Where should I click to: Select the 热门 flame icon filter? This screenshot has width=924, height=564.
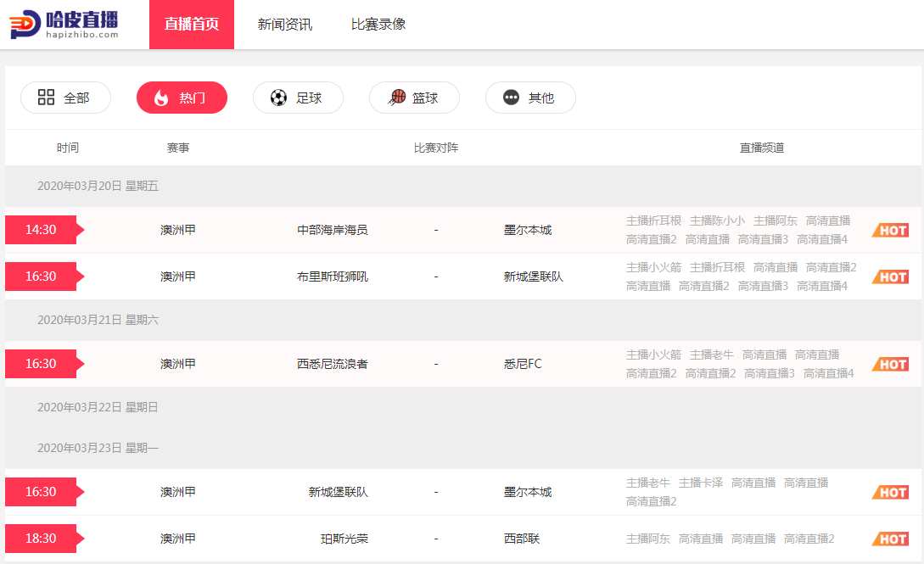pyautogui.click(x=182, y=98)
